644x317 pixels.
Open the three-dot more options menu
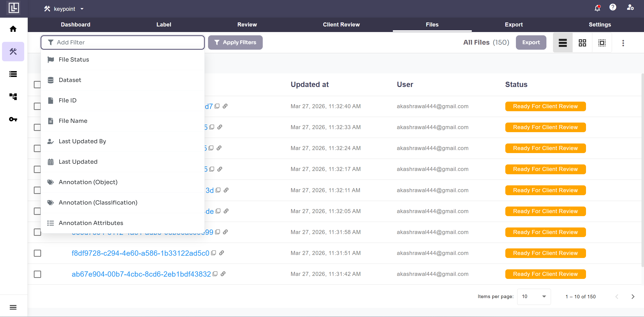pos(623,43)
